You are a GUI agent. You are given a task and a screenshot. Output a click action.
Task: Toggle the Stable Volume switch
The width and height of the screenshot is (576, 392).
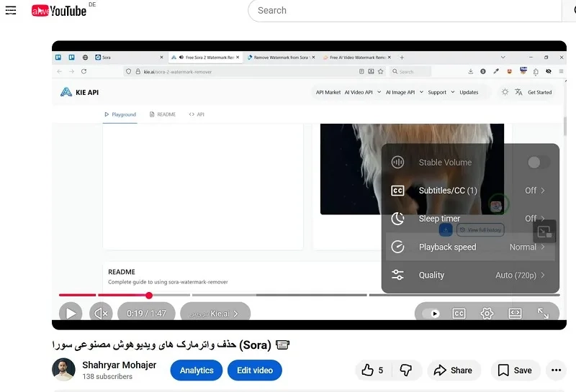[x=539, y=163]
